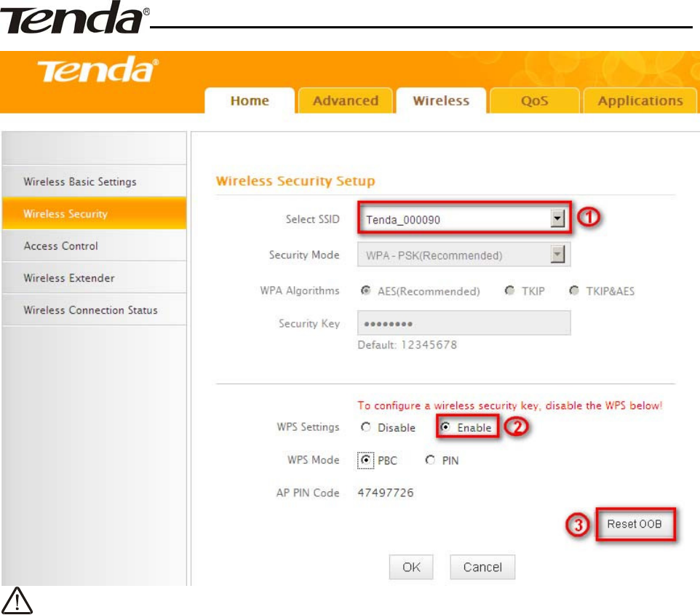This screenshot has height=615, width=700.
Task: Set WPS Settings to Enable
Action: [445, 427]
